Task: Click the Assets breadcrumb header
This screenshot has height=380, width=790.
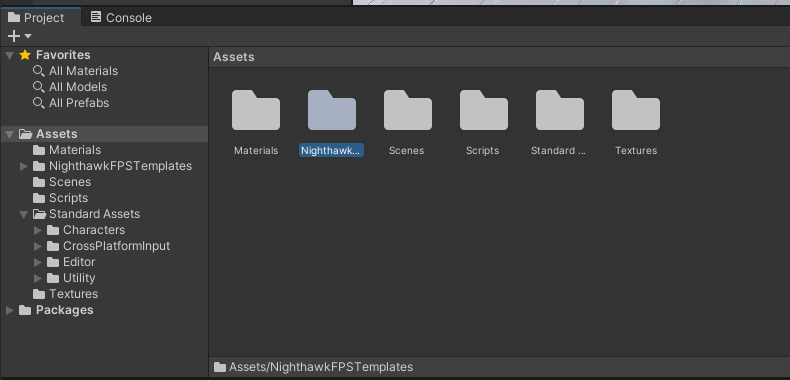Action: pos(234,57)
